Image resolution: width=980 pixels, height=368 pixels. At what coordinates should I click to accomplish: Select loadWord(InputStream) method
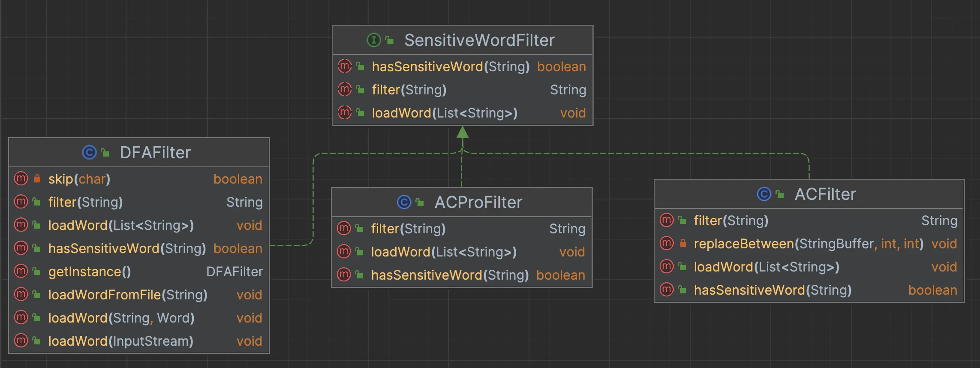(x=121, y=341)
